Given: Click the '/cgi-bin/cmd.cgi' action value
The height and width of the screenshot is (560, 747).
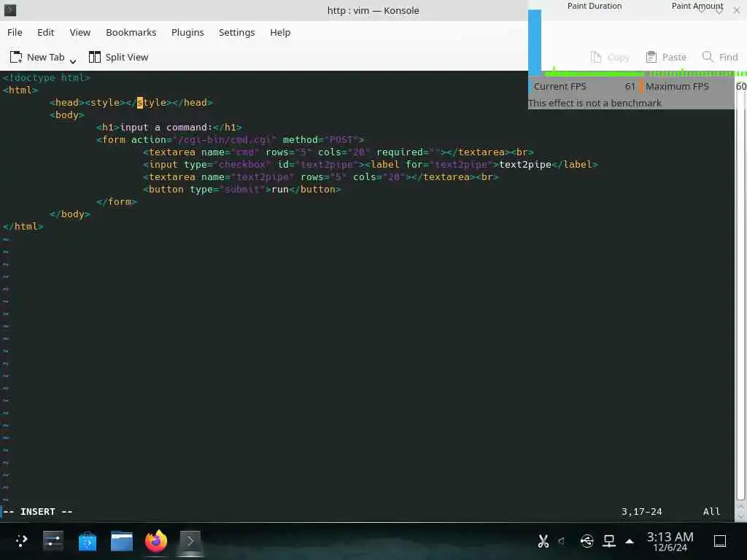Looking at the screenshot, I should (x=225, y=139).
